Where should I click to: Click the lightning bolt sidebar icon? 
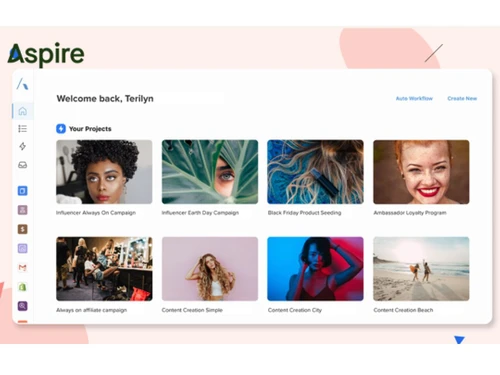[23, 146]
